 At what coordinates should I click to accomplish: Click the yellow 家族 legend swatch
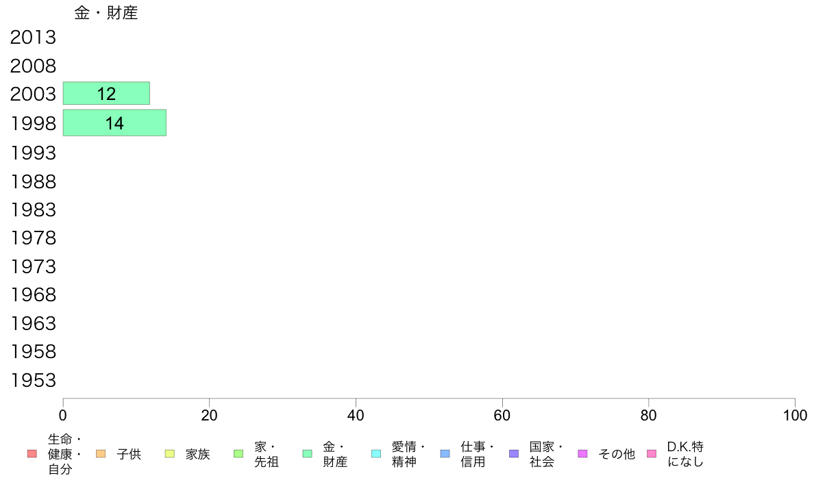[x=170, y=453]
